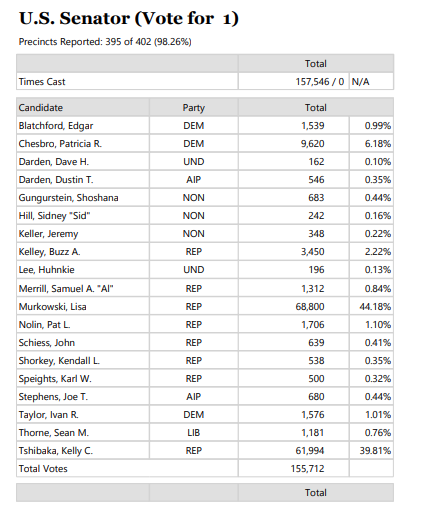Select the N/A cell in Times Cast row

[371, 82]
